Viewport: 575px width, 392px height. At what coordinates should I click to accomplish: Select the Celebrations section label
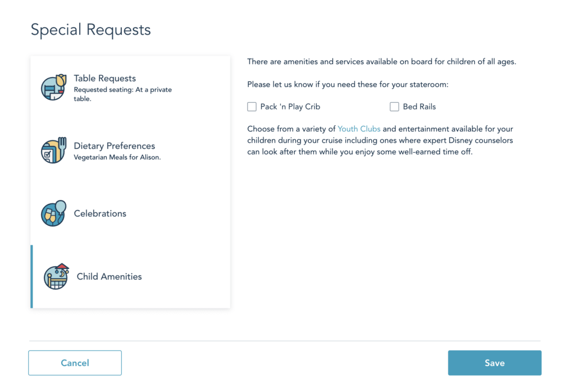click(100, 213)
